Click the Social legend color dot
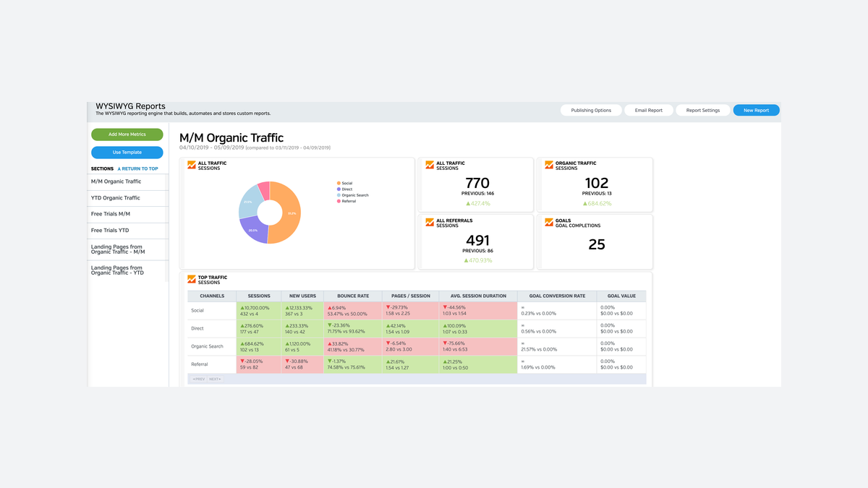Screen dimensions: 868x488 coord(339,184)
